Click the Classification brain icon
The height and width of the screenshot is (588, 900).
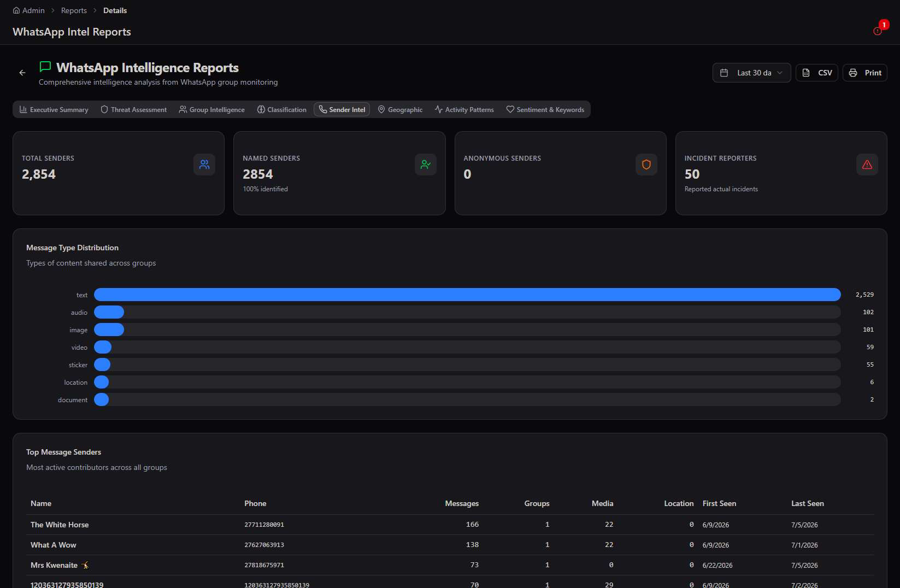pyautogui.click(x=261, y=109)
